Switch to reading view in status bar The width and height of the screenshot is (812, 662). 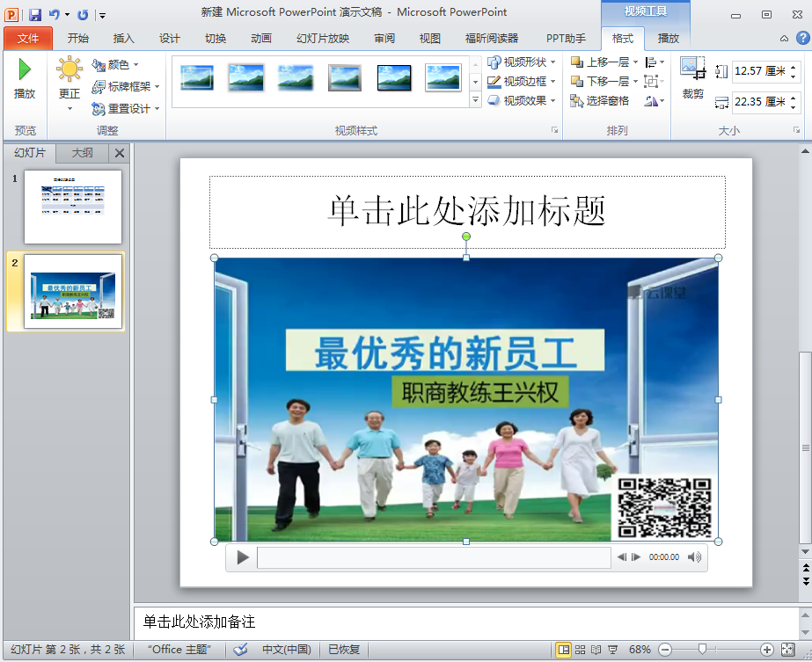click(x=596, y=650)
